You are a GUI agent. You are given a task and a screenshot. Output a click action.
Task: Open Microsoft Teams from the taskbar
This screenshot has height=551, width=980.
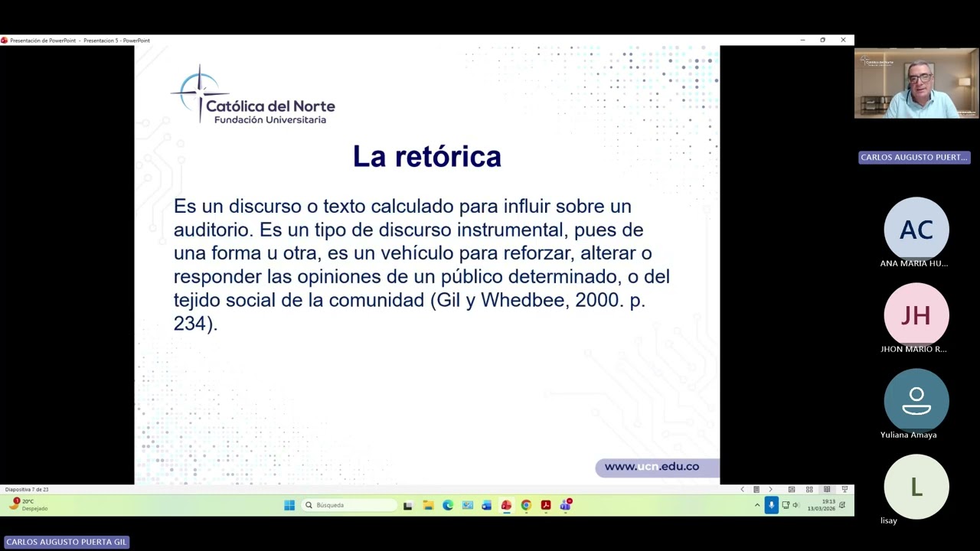[x=566, y=504]
